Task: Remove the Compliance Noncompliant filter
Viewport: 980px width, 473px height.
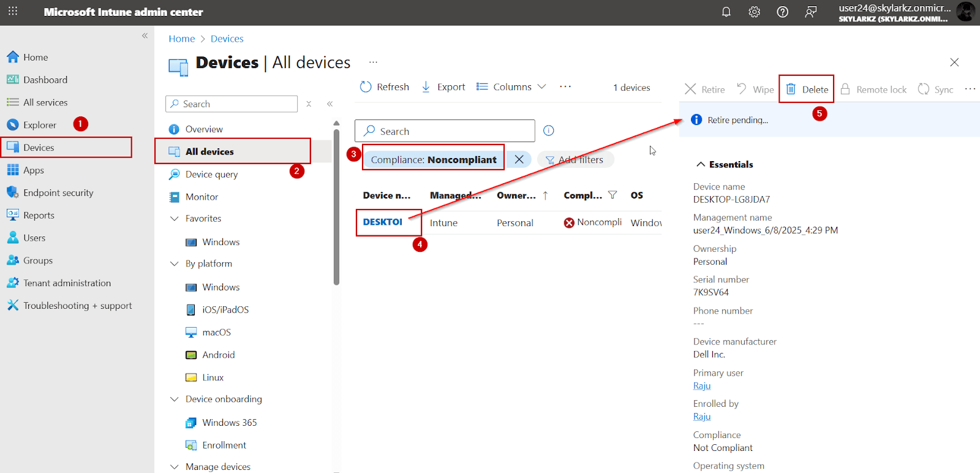Action: pyautogui.click(x=519, y=159)
